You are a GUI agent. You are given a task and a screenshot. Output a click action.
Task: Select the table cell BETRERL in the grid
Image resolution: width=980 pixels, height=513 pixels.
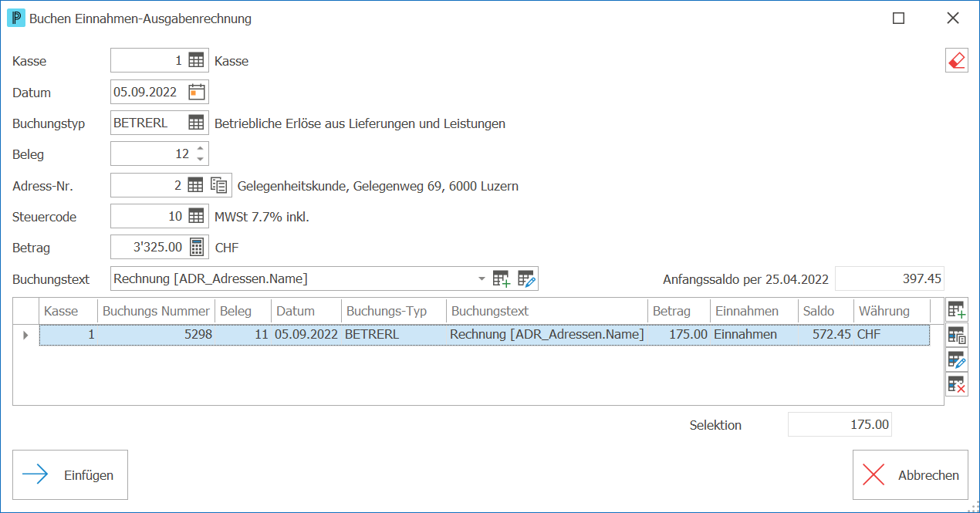click(x=394, y=335)
